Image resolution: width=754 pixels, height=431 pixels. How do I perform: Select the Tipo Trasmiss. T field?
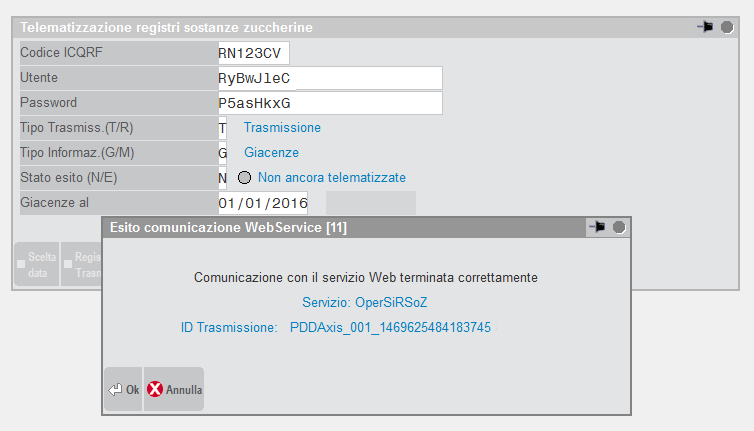point(223,128)
